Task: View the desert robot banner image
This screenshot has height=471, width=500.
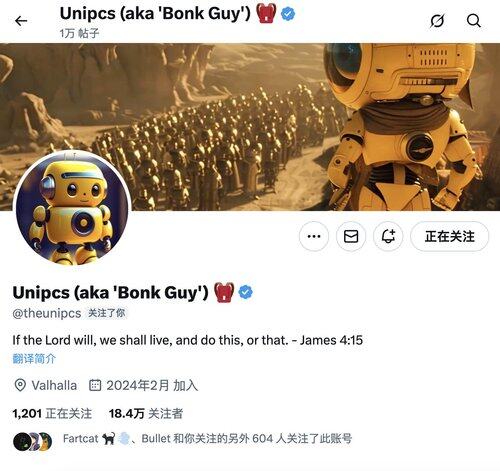Action: pos(250,127)
